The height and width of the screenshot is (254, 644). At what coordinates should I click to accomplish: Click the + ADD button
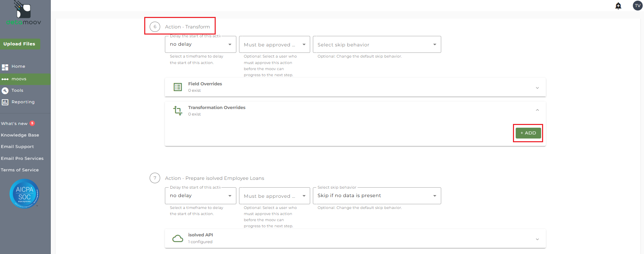(x=528, y=133)
